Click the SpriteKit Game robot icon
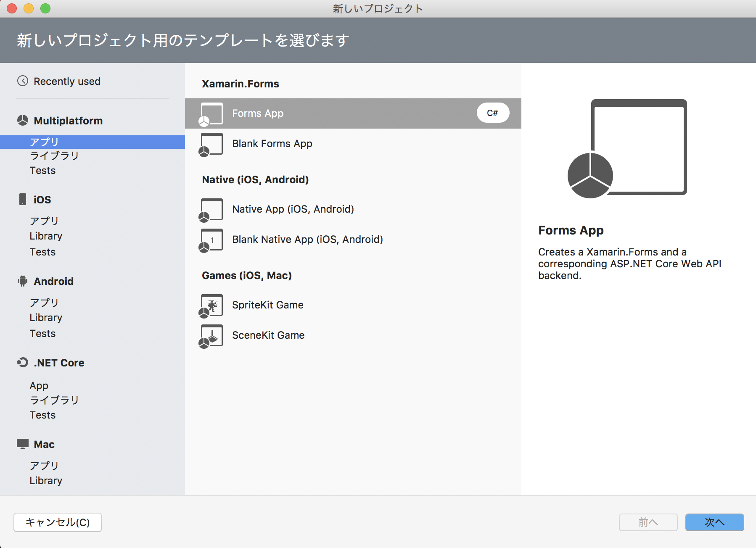Image resolution: width=756 pixels, height=548 pixels. click(x=211, y=305)
